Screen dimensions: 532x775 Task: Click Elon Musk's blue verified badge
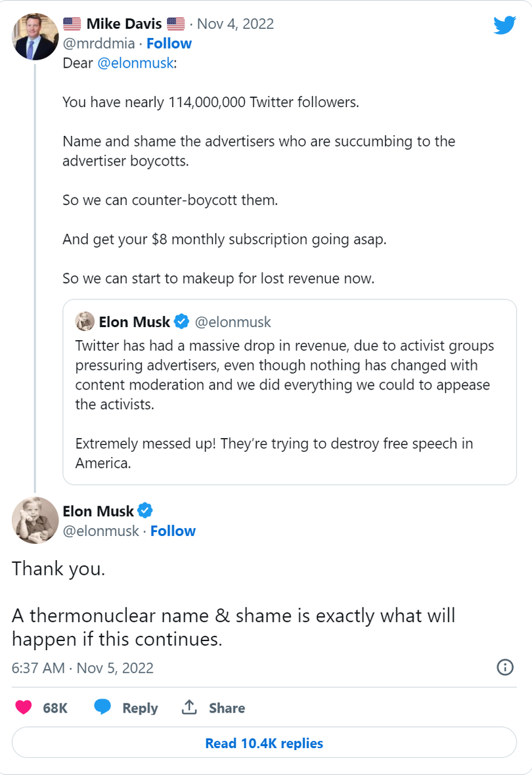coord(145,511)
